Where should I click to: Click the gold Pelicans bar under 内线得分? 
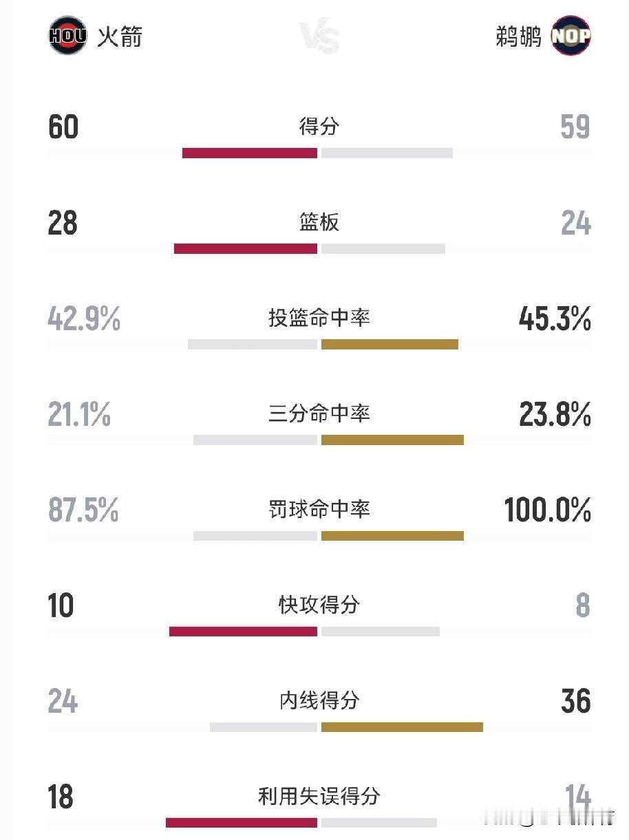coord(402,727)
